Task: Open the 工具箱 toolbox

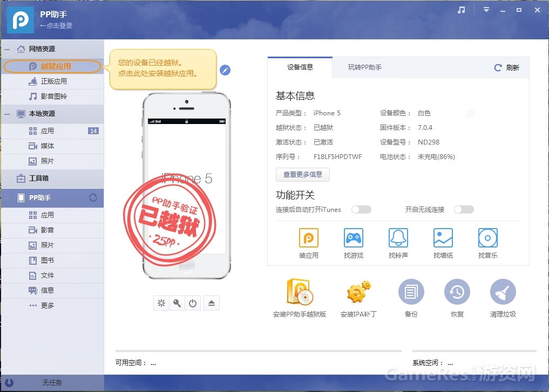Action: (x=52, y=178)
